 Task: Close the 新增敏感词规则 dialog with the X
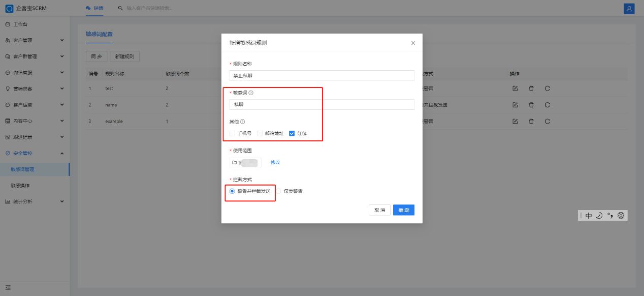(413, 43)
